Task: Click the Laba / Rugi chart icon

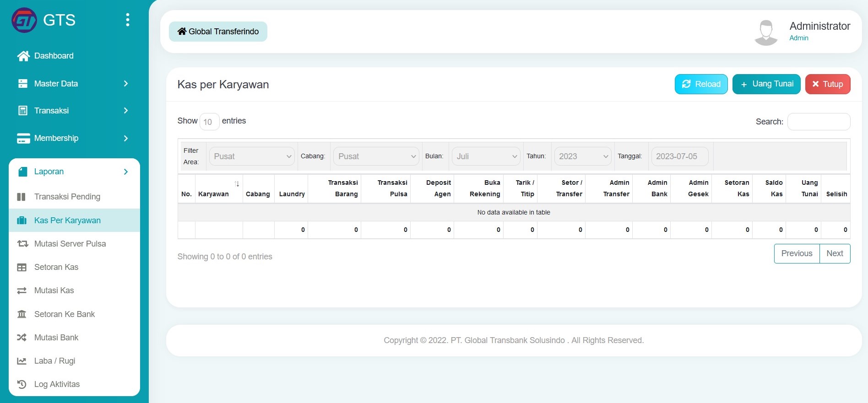Action: 22,361
